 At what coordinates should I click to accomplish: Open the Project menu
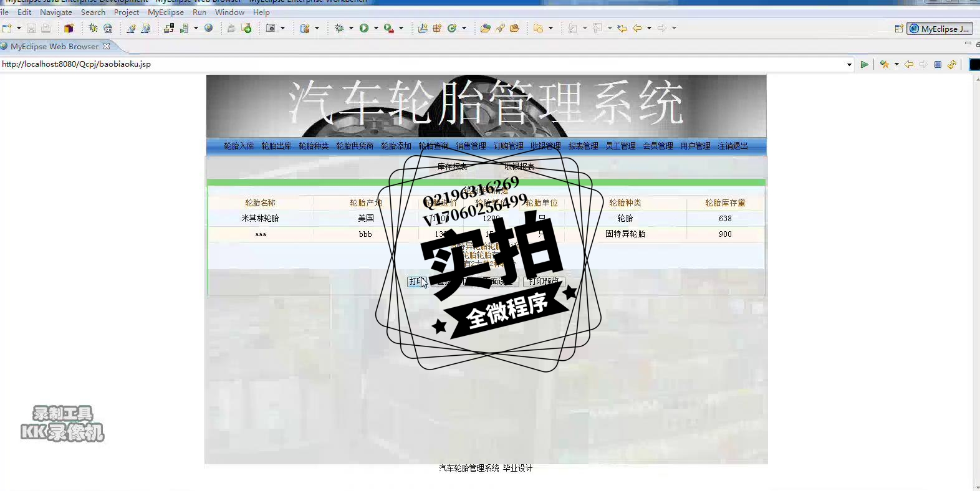pyautogui.click(x=127, y=12)
